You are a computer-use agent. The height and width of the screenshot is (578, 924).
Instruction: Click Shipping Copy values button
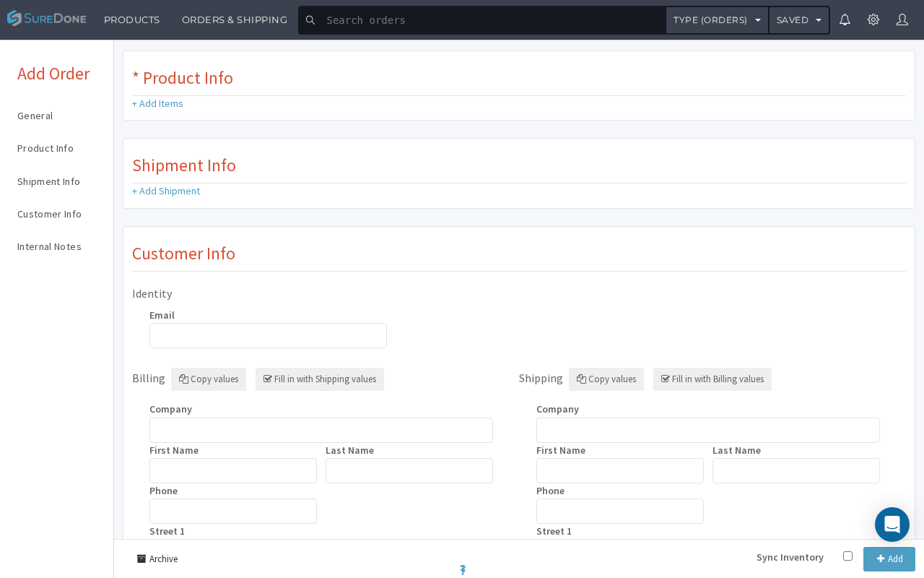[606, 379]
